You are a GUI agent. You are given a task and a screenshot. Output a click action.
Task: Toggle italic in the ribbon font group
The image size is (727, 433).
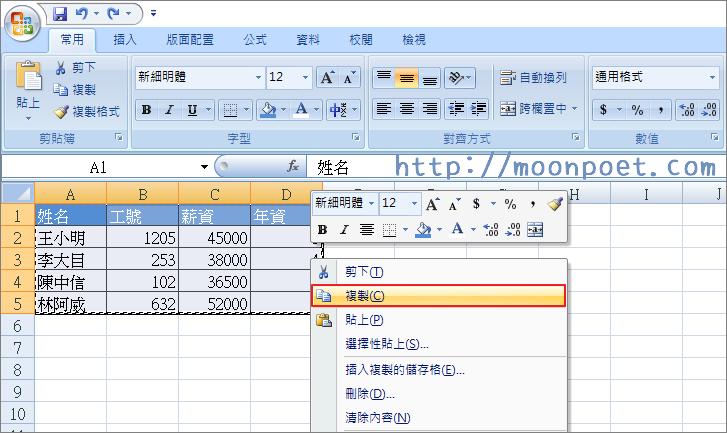[x=168, y=110]
